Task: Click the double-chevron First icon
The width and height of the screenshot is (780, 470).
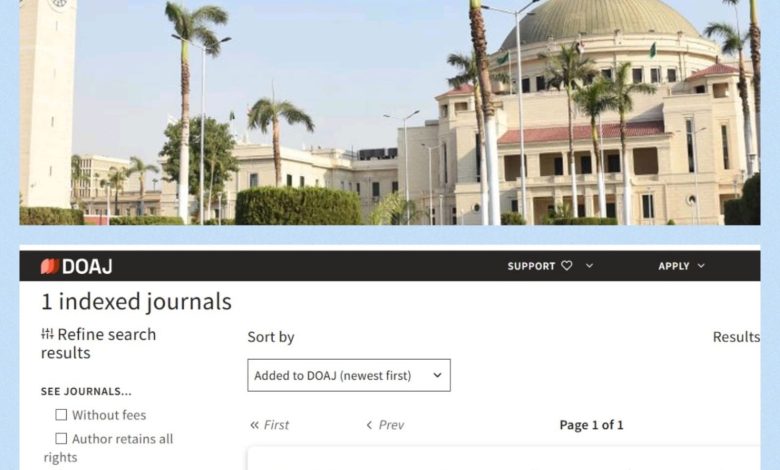Action: pos(254,425)
